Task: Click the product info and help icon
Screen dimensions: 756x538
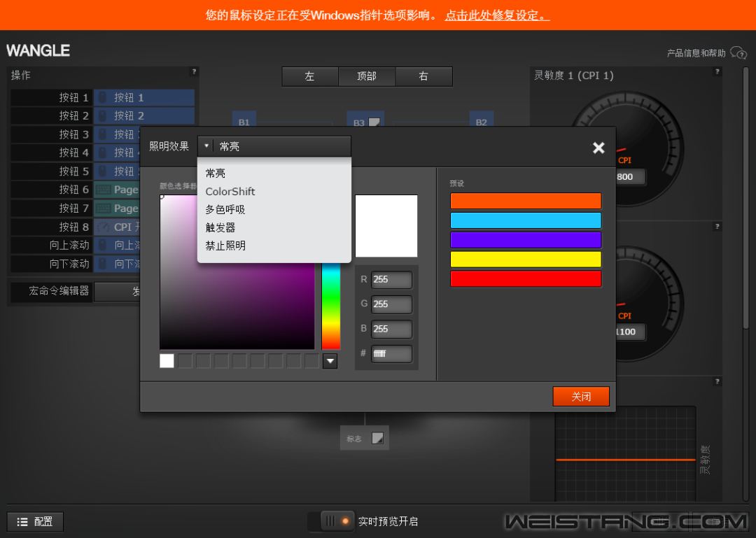Action: 738,52
